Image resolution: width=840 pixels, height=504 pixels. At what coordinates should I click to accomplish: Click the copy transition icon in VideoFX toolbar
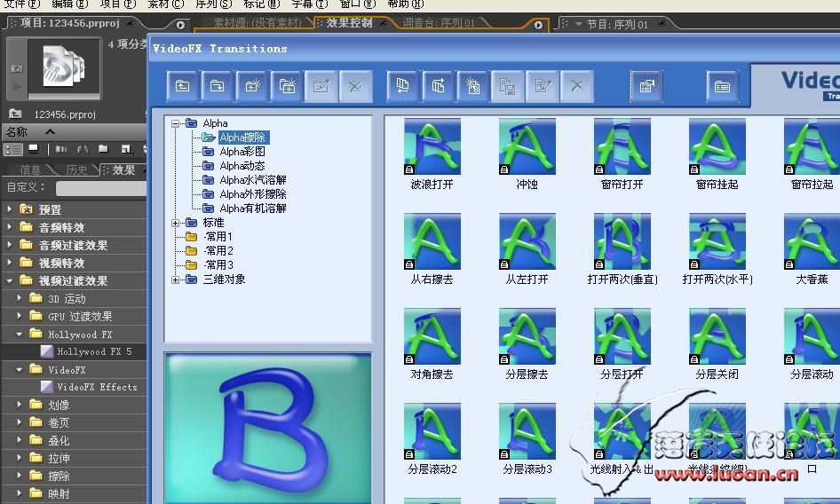[x=507, y=86]
